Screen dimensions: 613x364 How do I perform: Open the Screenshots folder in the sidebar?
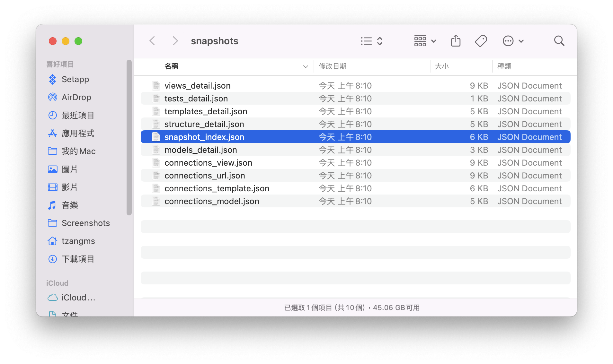(x=85, y=223)
